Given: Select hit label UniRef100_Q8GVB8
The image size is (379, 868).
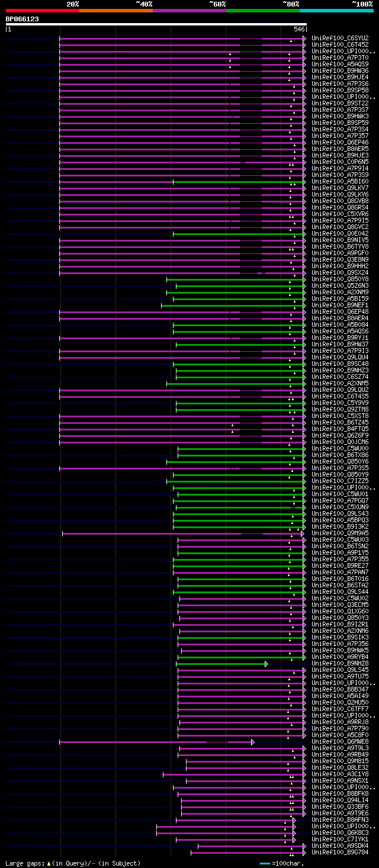Looking at the screenshot, I should [340, 201].
